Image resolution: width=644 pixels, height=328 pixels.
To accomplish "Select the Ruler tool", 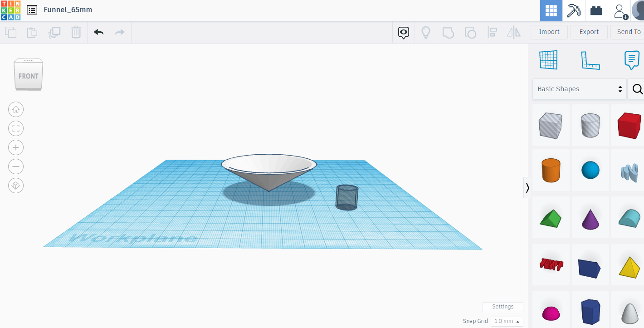I will (x=590, y=60).
